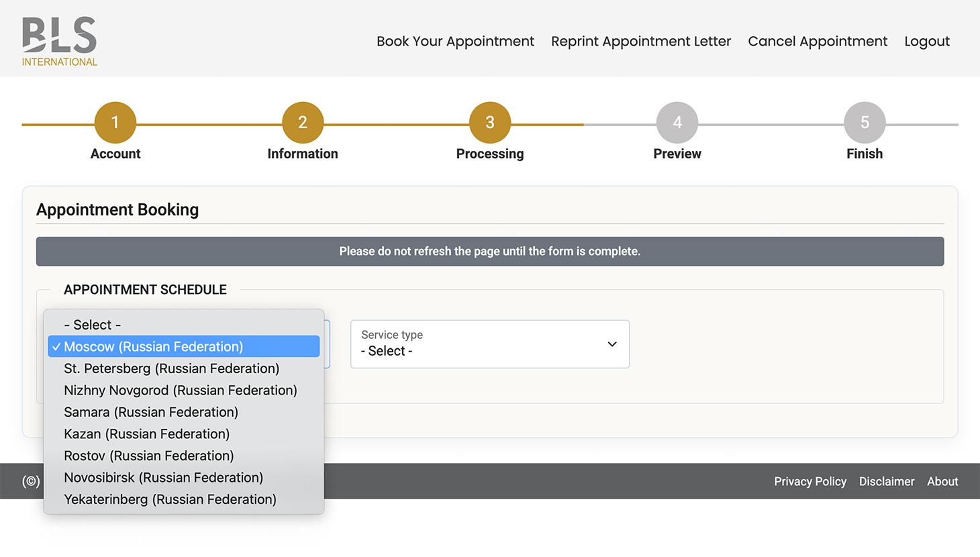This screenshot has width=980, height=557.
Task: Click the step 3 Processing circle
Action: coord(490,122)
